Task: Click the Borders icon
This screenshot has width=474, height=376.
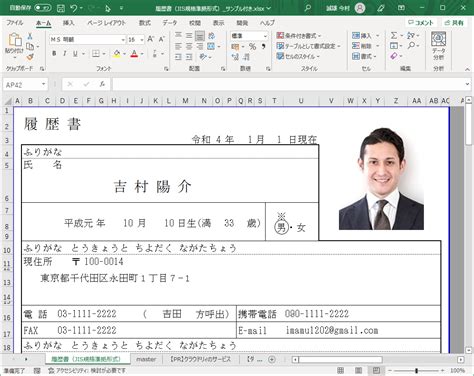Action: click(x=96, y=53)
